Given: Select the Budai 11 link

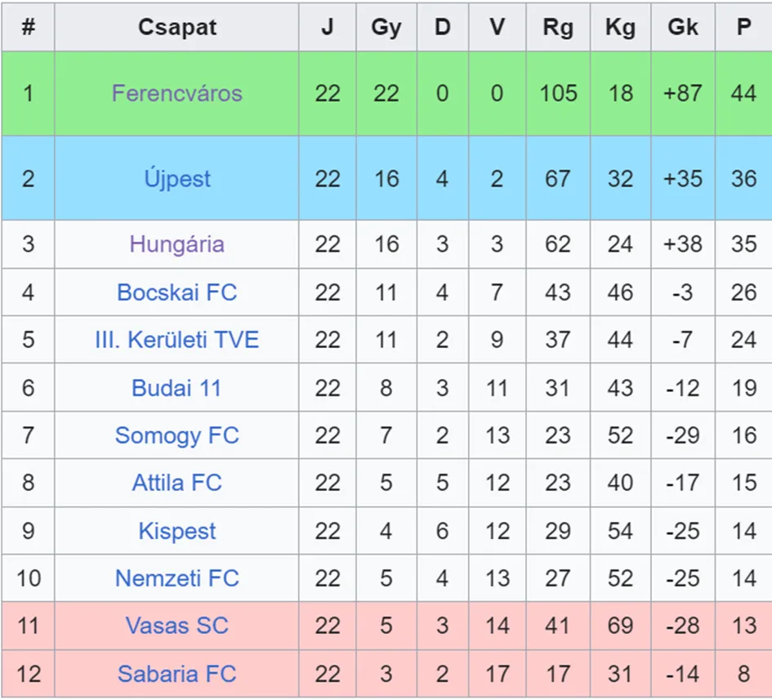Looking at the screenshot, I should (x=176, y=388).
